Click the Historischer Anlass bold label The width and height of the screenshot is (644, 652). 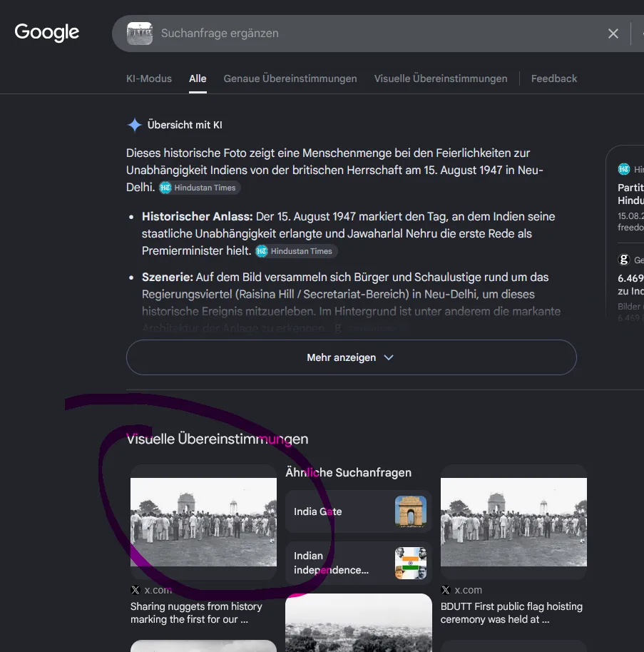coord(197,217)
